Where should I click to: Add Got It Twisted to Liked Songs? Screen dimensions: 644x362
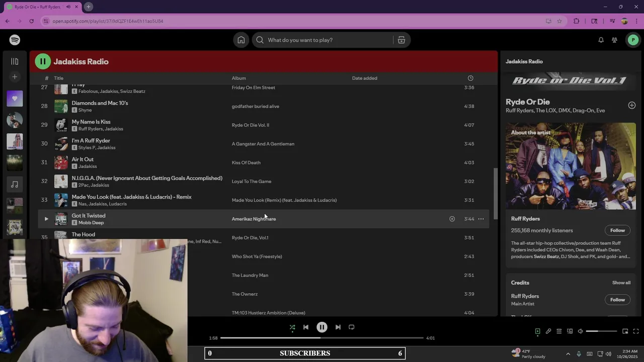pos(452,219)
